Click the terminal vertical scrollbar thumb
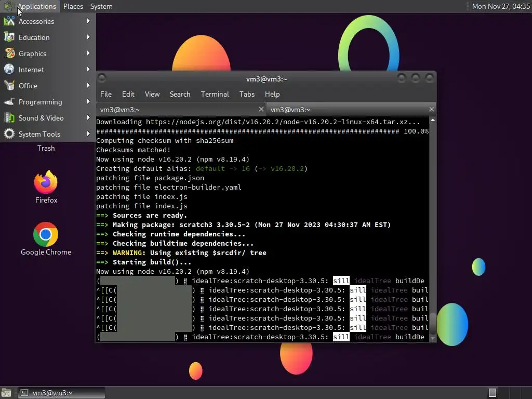Viewport: 532px width, 399px height. point(433,323)
